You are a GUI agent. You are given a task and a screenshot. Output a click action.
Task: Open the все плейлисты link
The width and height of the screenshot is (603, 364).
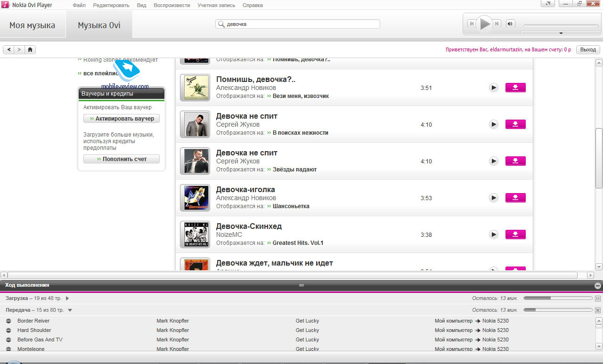[x=99, y=73]
